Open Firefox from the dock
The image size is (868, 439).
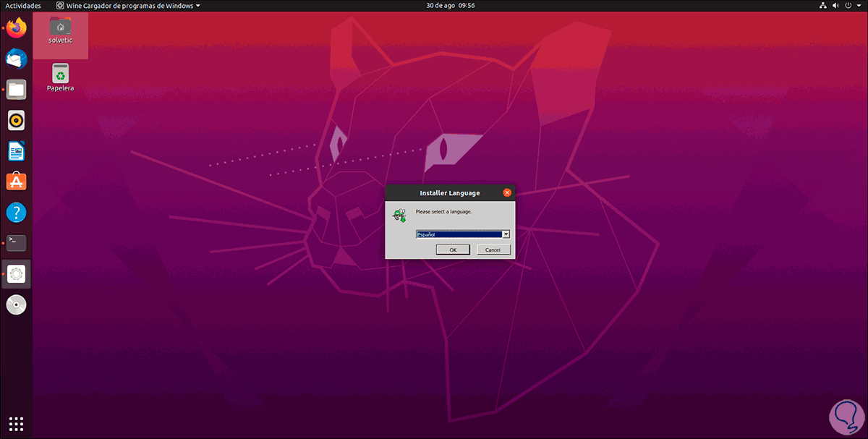16,29
